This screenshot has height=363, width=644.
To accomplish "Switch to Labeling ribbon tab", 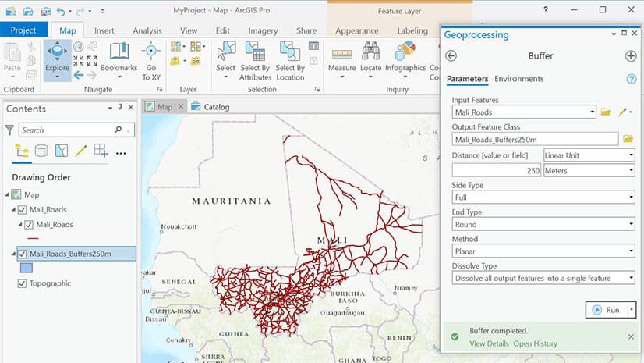I will 412,30.
